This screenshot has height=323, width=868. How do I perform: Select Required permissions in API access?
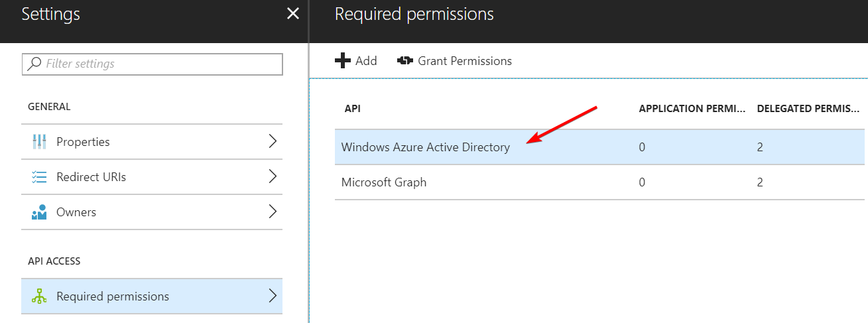pos(152,296)
